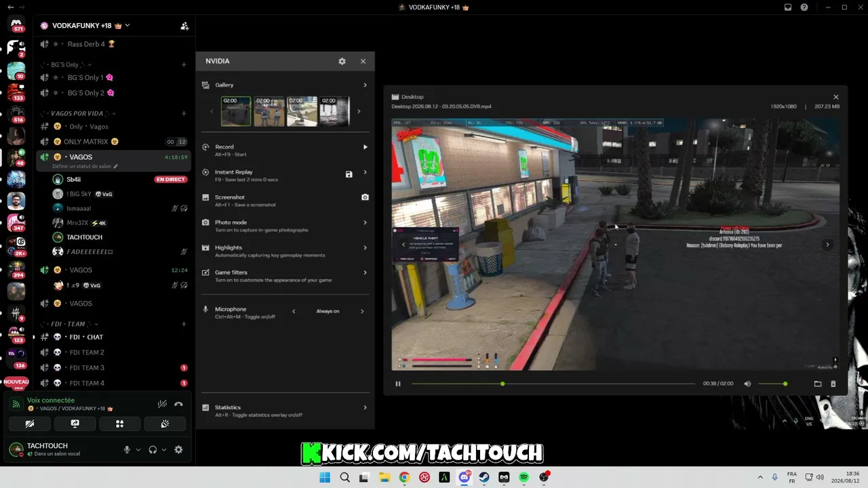Add a channel to VAGOS POR VIDA
Viewport: 868px width, 488px height.
pos(184,113)
